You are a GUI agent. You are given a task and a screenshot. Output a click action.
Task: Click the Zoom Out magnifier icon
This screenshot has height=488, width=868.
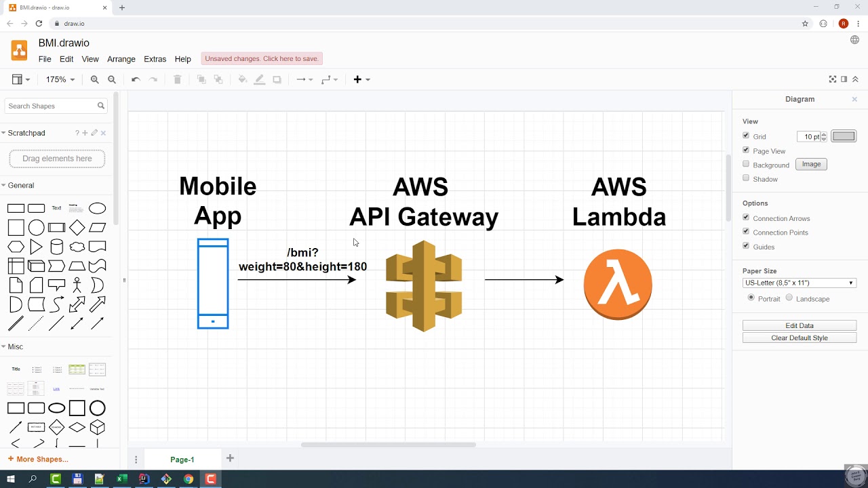(x=112, y=79)
